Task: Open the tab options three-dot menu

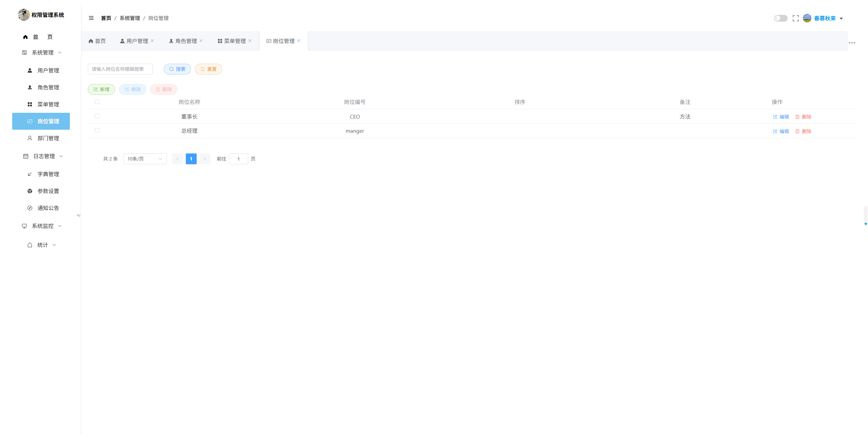Action: (852, 43)
